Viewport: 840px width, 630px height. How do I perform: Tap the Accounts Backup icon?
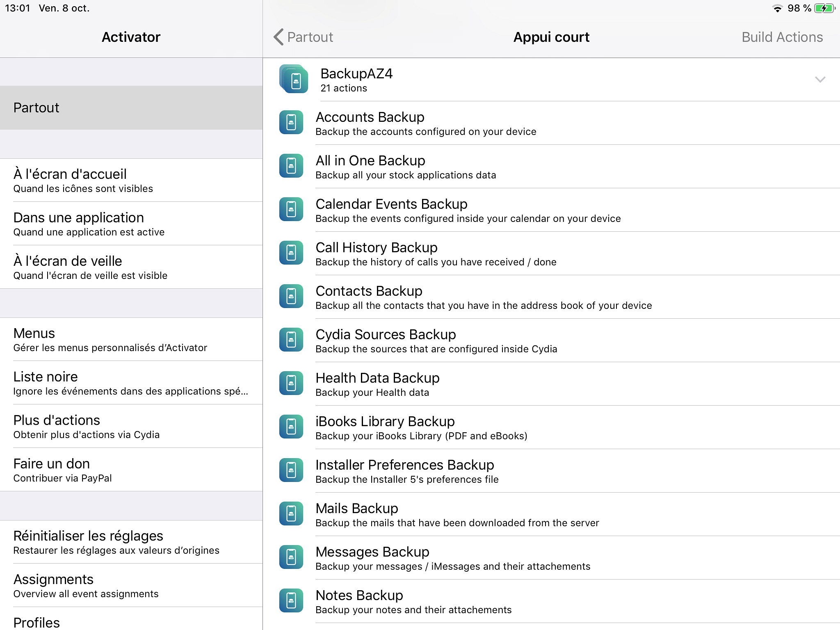coord(291,123)
